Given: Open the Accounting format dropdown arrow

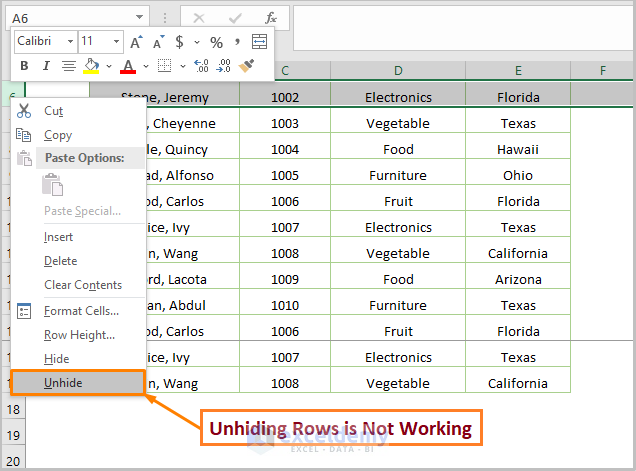Looking at the screenshot, I should pos(197,42).
